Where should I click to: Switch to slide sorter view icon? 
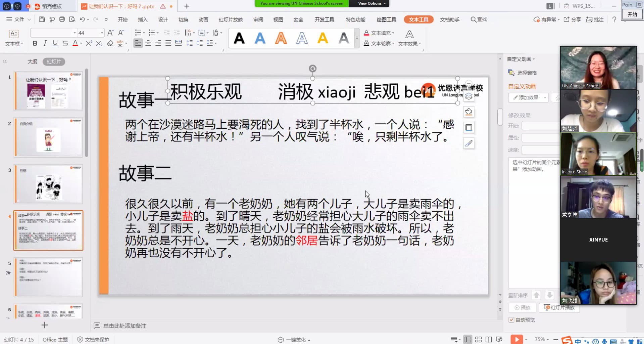(478, 340)
